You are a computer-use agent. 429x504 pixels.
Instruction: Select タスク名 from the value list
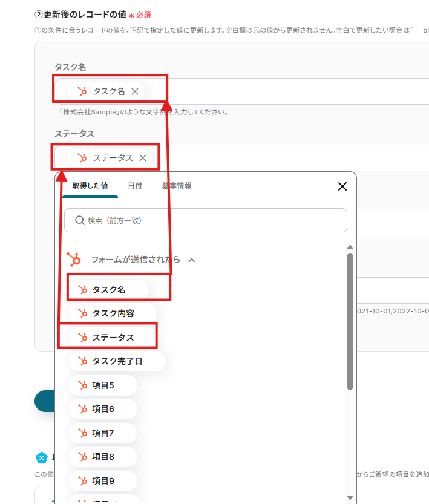(109, 290)
